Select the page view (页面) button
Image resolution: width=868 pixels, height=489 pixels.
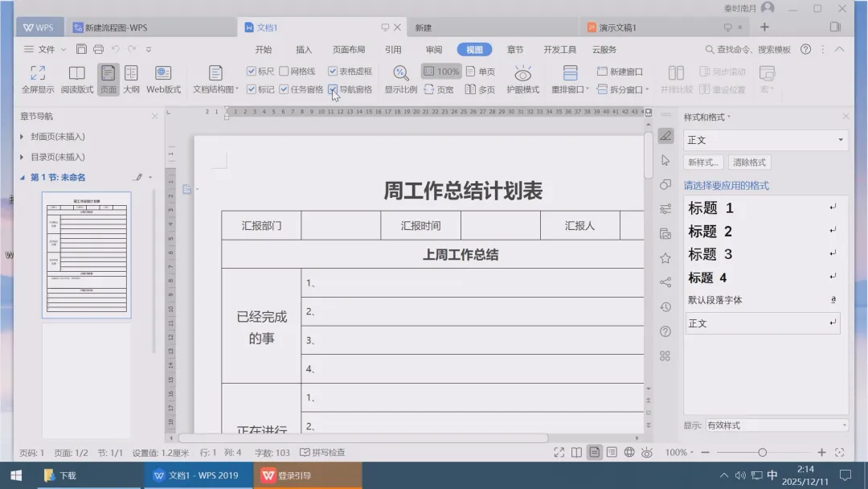tap(108, 79)
